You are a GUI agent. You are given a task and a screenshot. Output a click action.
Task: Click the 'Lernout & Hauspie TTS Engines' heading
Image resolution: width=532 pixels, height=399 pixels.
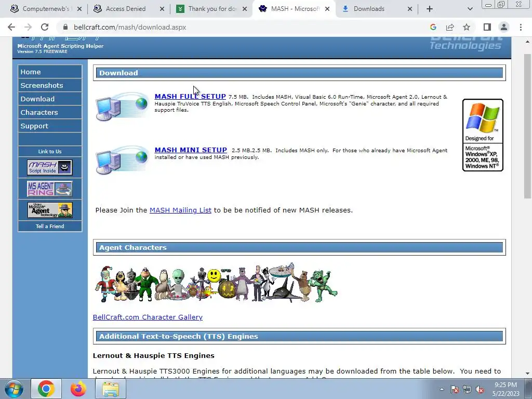tap(154, 355)
